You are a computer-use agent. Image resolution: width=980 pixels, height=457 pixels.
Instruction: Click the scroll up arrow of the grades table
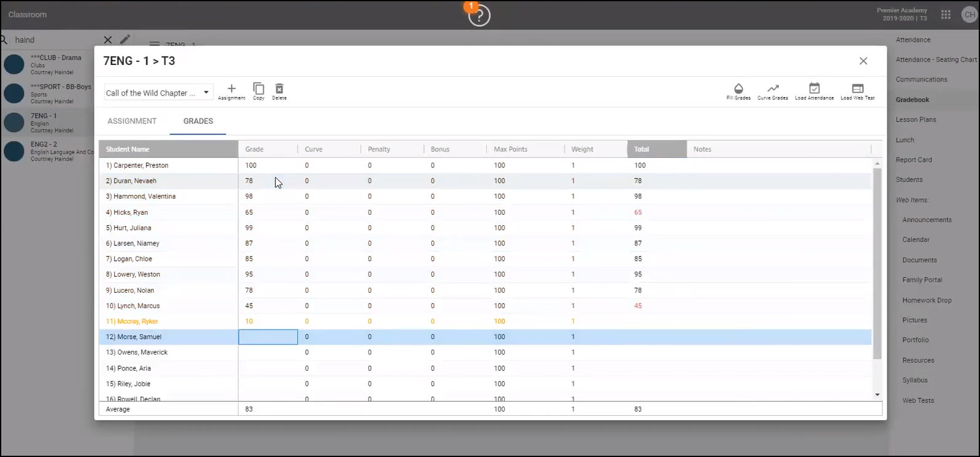(x=877, y=163)
